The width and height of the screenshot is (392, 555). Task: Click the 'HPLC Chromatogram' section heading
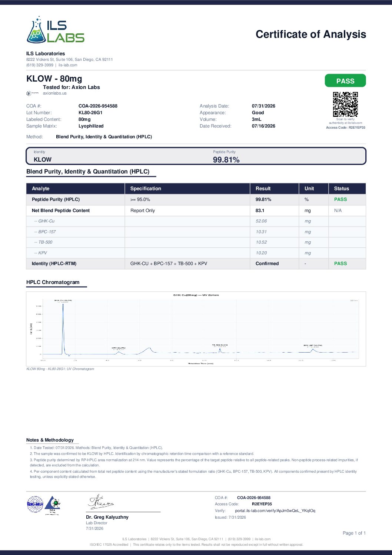click(x=53, y=282)
